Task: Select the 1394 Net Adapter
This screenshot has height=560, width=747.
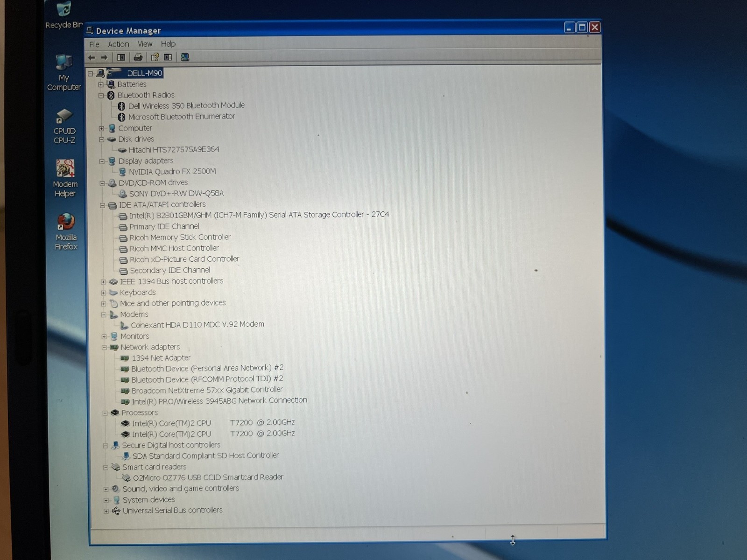Action: click(x=161, y=358)
